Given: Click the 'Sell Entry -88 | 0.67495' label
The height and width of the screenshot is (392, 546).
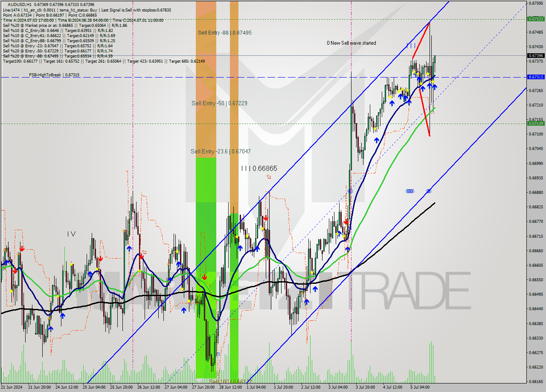Looking at the screenshot, I should click(x=224, y=33).
